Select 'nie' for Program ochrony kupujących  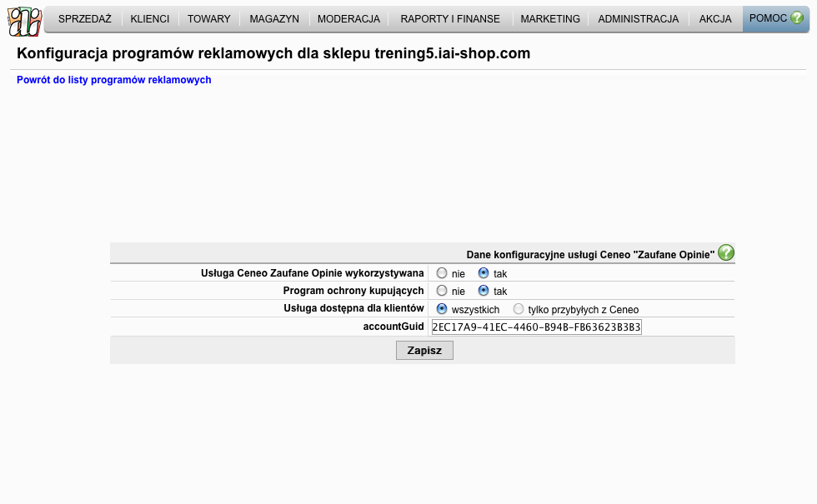click(x=442, y=291)
